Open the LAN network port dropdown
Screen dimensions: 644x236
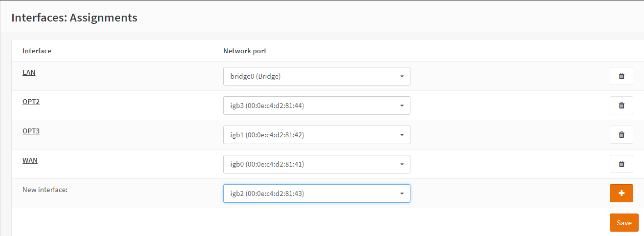tap(316, 76)
